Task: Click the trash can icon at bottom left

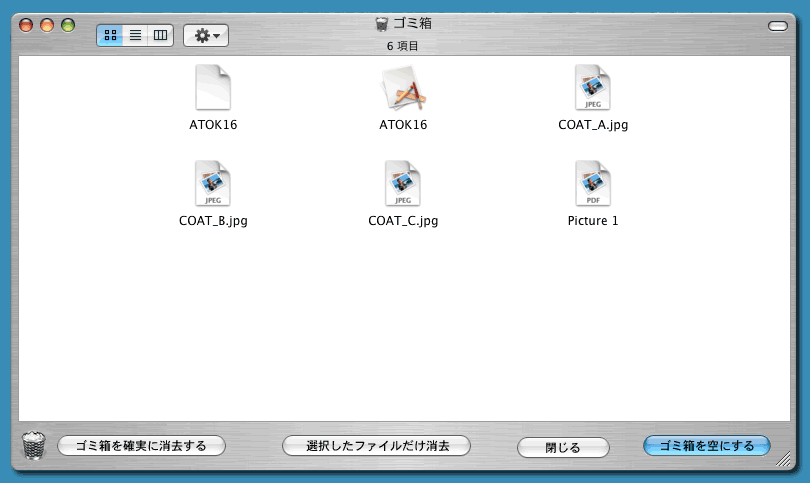Action: pyautogui.click(x=34, y=445)
